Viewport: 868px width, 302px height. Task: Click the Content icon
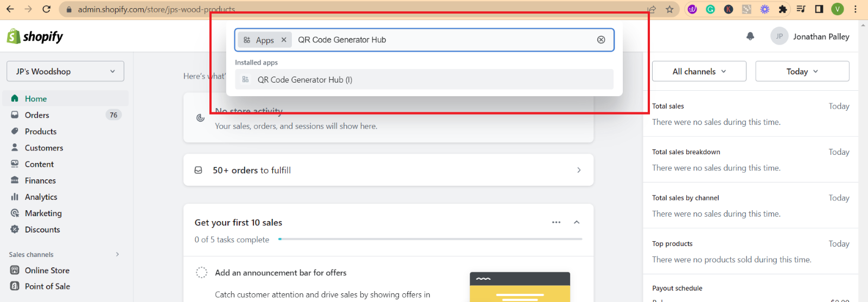tap(15, 163)
